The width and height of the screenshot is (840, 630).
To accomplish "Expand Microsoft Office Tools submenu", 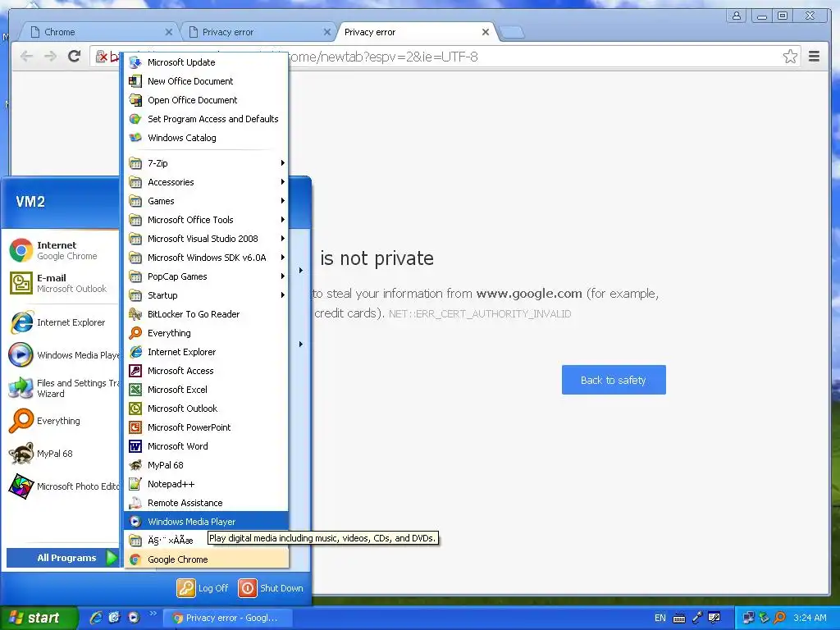I will [206, 220].
